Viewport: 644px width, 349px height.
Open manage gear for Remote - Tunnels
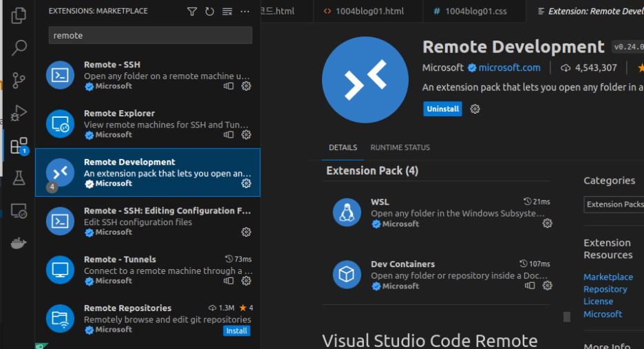point(246,281)
